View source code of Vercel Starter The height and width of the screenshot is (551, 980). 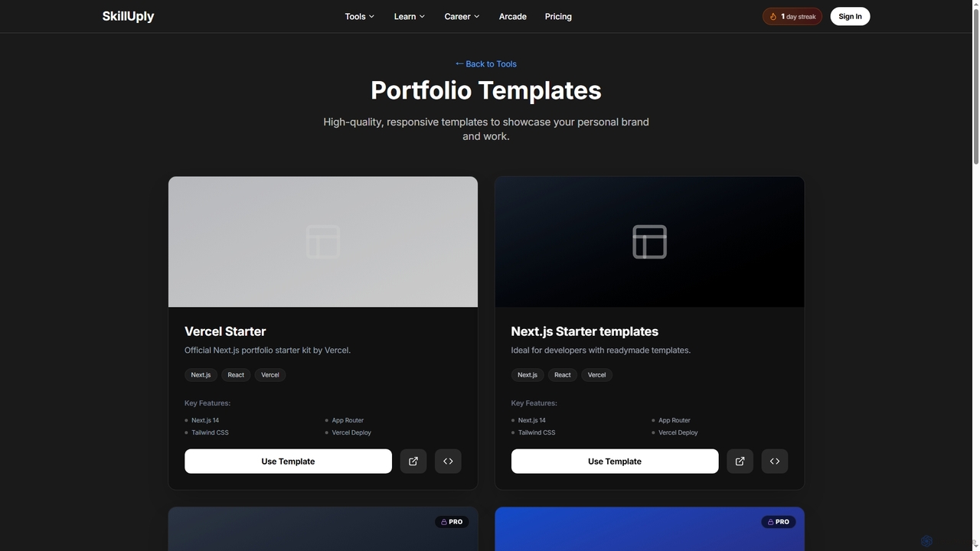click(448, 461)
